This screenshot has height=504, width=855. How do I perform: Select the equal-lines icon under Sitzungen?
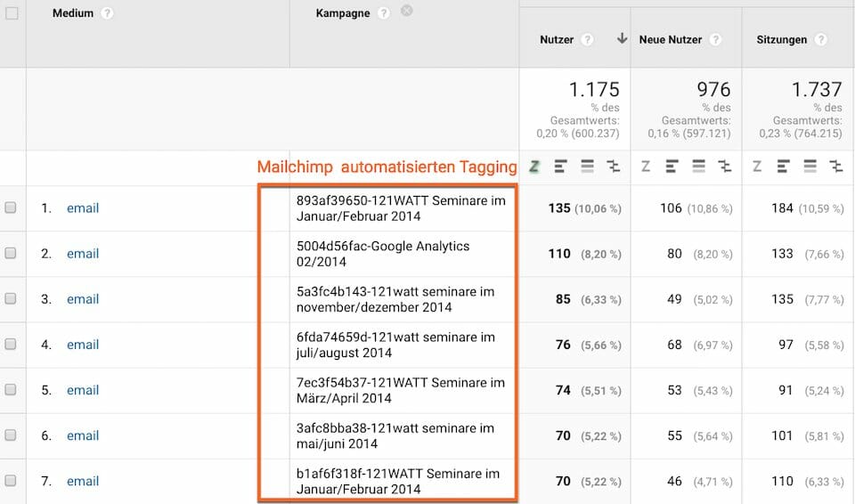(x=810, y=167)
